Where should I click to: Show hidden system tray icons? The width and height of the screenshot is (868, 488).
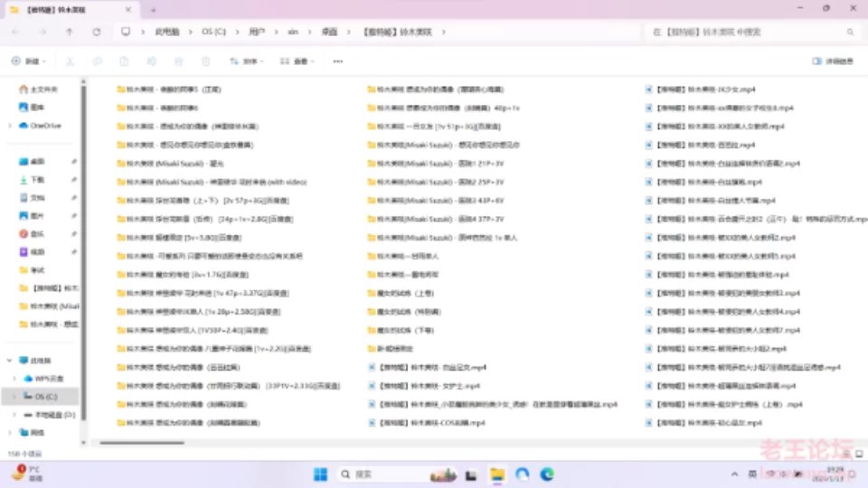click(x=734, y=474)
